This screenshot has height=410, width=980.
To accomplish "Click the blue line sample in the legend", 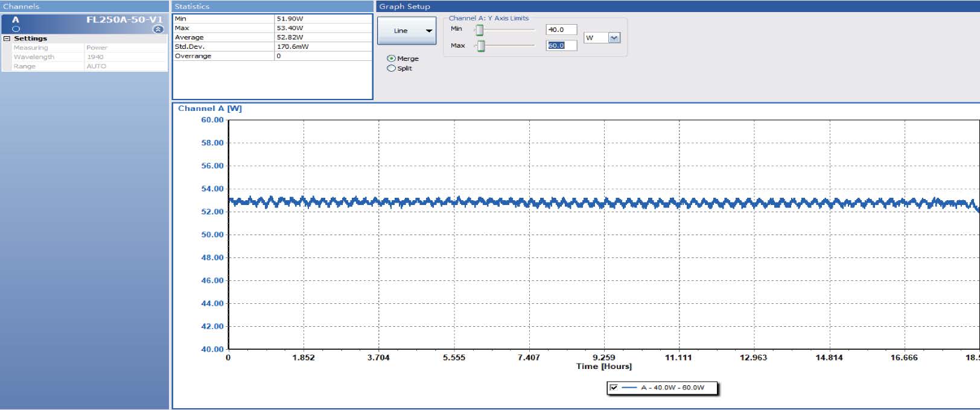I will pos(629,388).
